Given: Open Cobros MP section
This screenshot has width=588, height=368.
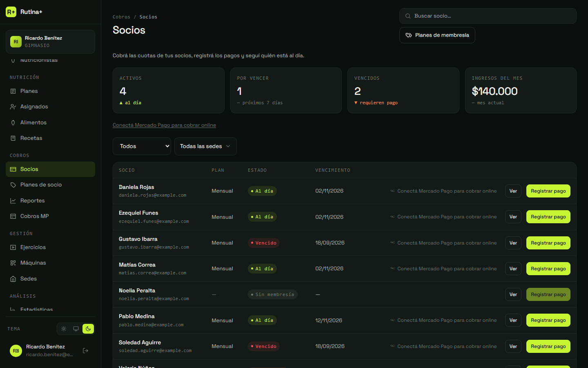Looking at the screenshot, I should tap(50, 216).
